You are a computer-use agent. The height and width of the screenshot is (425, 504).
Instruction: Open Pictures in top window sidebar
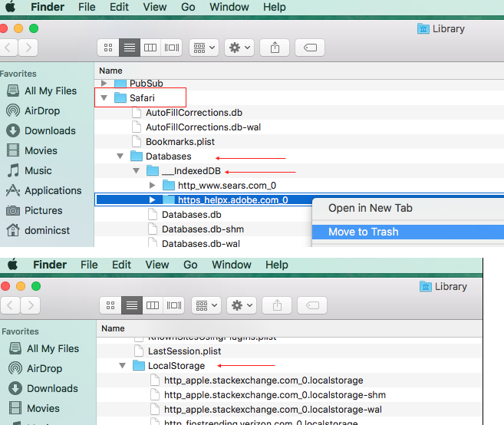35,210
